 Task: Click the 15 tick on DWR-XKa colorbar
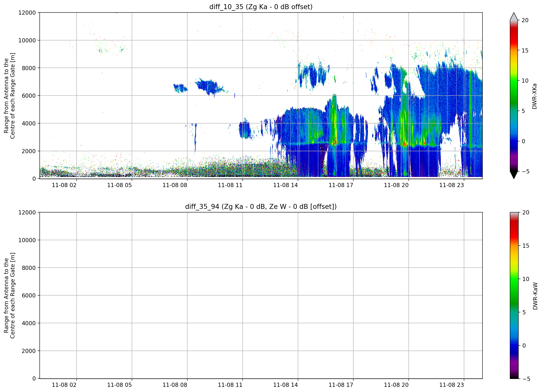point(525,50)
